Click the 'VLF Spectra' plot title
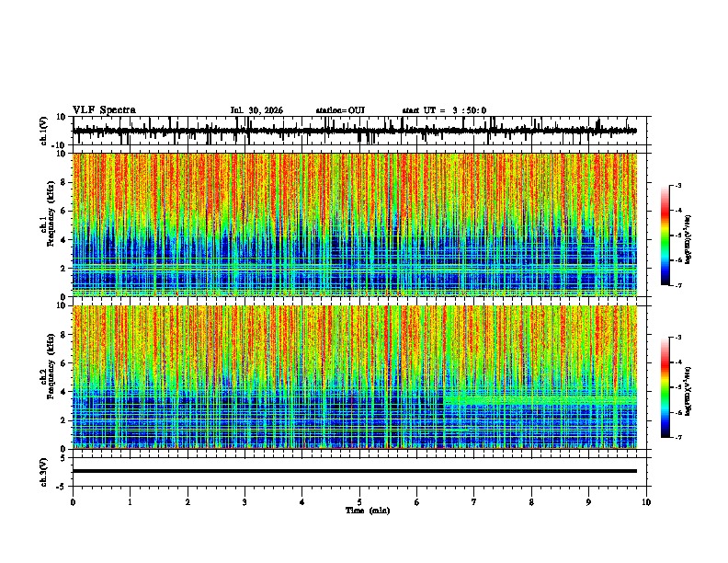The height and width of the screenshot is (563, 728). click(104, 109)
